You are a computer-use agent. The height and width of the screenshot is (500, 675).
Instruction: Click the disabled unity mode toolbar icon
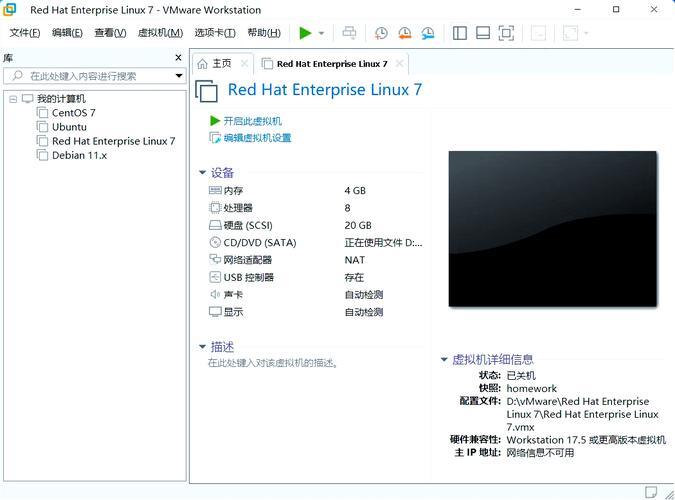[538, 33]
